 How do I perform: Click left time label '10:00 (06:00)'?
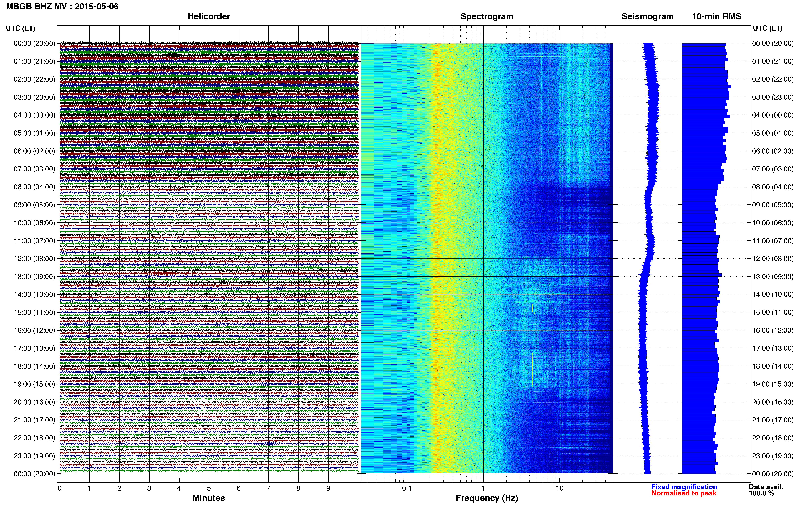(34, 223)
